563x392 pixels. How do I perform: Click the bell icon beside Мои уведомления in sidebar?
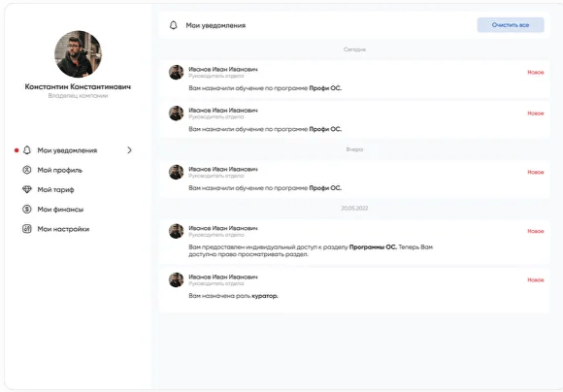27,150
